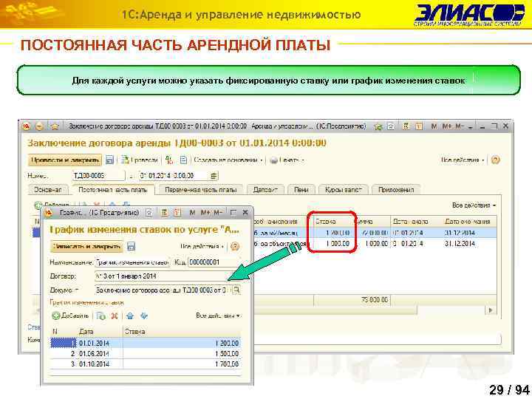This screenshot has width=532, height=399.
Task: Expand title bar menu arrow after M-
Action: pyautogui.click(x=470, y=127)
